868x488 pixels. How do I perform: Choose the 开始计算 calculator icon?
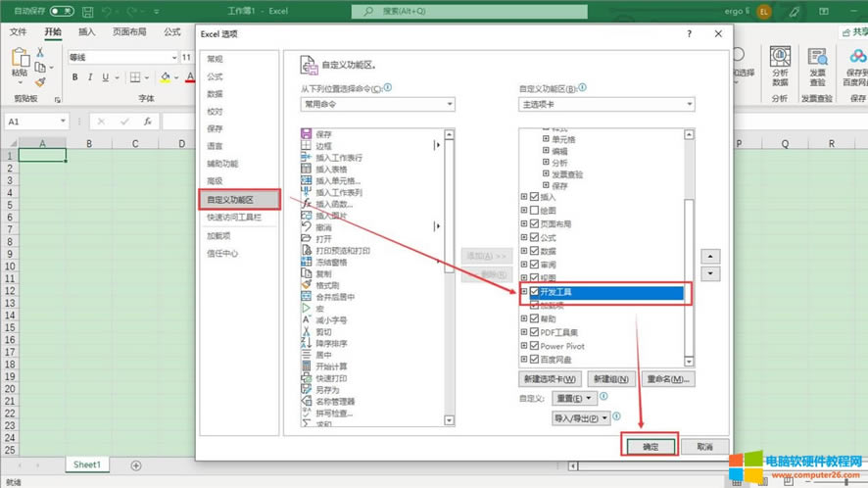tap(306, 366)
